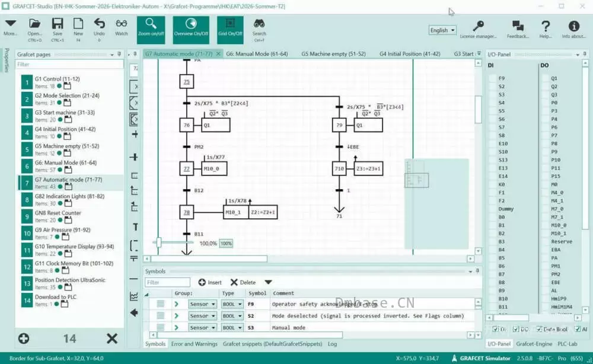Open the Watch glasses icon

point(122,27)
